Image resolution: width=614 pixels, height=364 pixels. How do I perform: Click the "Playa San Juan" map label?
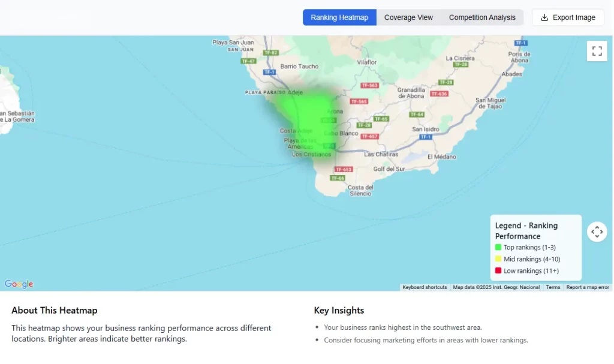tap(233, 43)
